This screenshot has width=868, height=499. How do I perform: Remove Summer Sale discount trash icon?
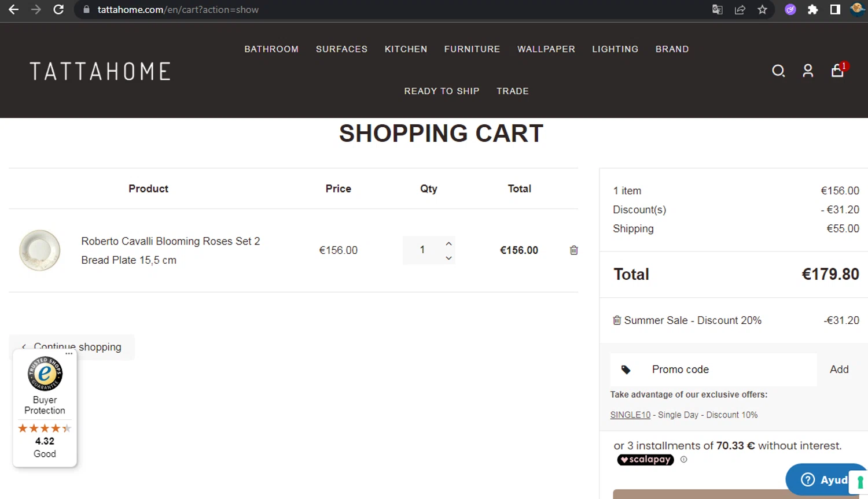click(x=617, y=320)
